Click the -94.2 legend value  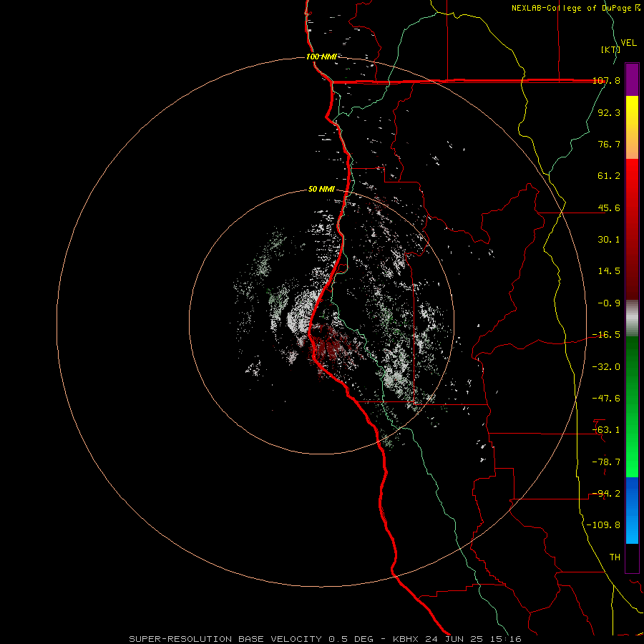pos(606,494)
